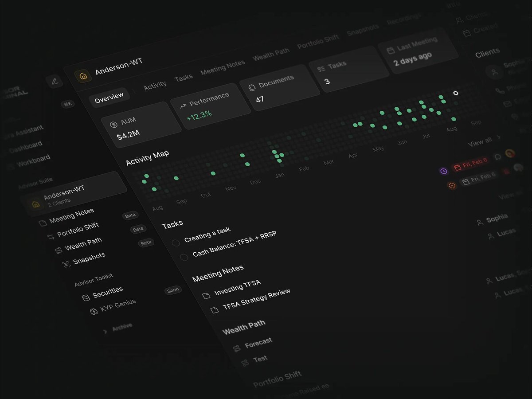Click the sidebar Snapshots scan icon
The width and height of the screenshot is (532, 399).
tap(66, 265)
